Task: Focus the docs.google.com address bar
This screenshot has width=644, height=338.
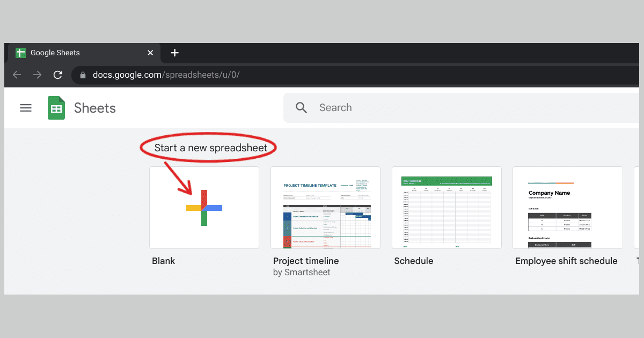Action: 355,75
